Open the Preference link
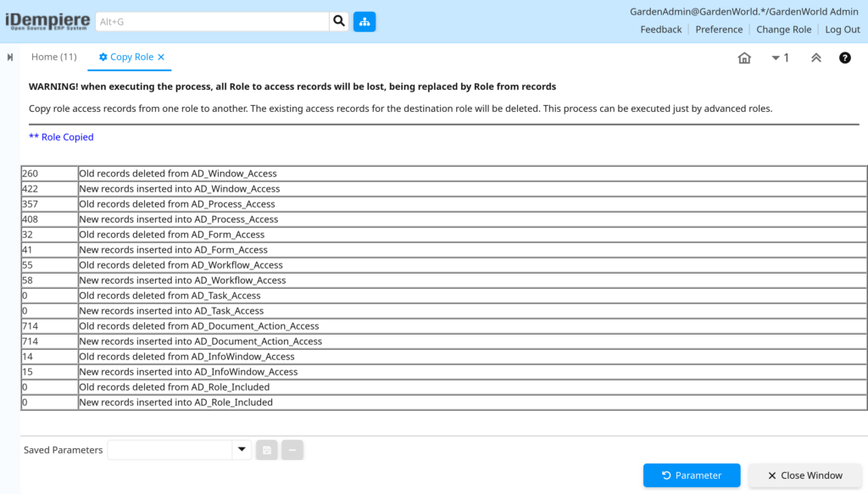 (x=719, y=30)
